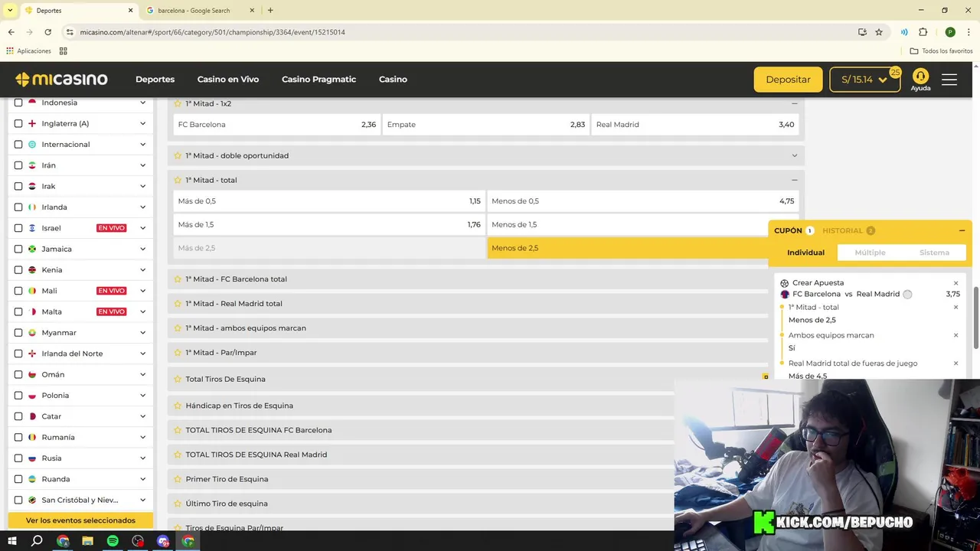This screenshot has width=980, height=551.
Task: Delete the Crear Apuesta bet from coupon
Action: coord(955,283)
